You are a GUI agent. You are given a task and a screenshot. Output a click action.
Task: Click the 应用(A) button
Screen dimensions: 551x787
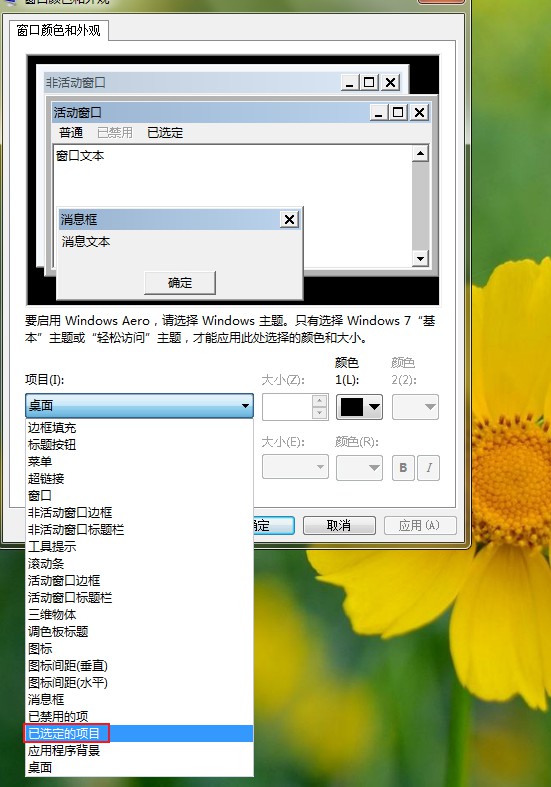tap(420, 526)
